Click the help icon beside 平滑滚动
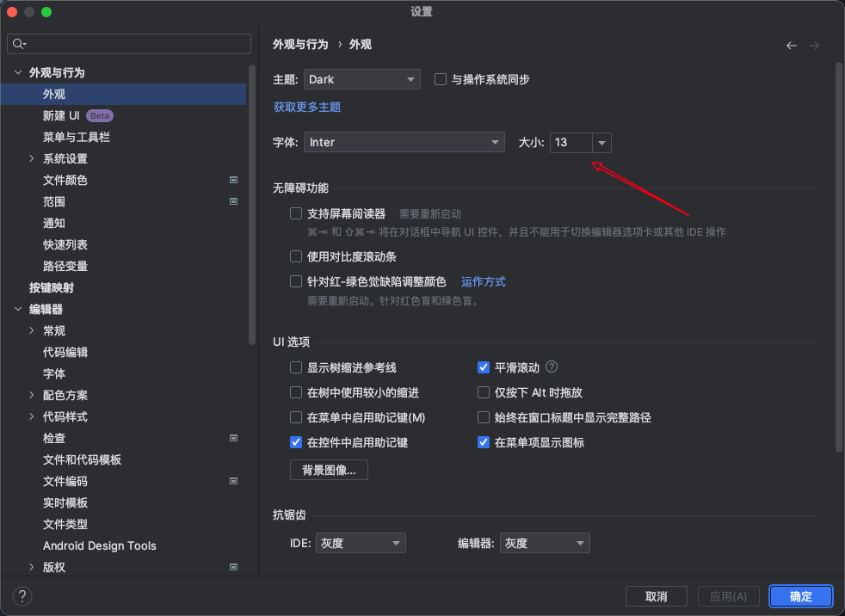Screen dimensions: 845x616 pyautogui.click(x=552, y=367)
